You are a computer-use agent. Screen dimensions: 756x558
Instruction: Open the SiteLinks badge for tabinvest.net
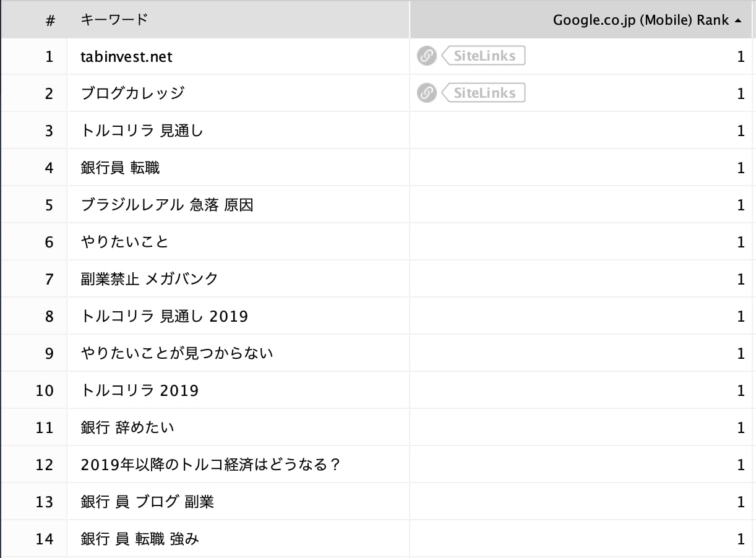483,56
